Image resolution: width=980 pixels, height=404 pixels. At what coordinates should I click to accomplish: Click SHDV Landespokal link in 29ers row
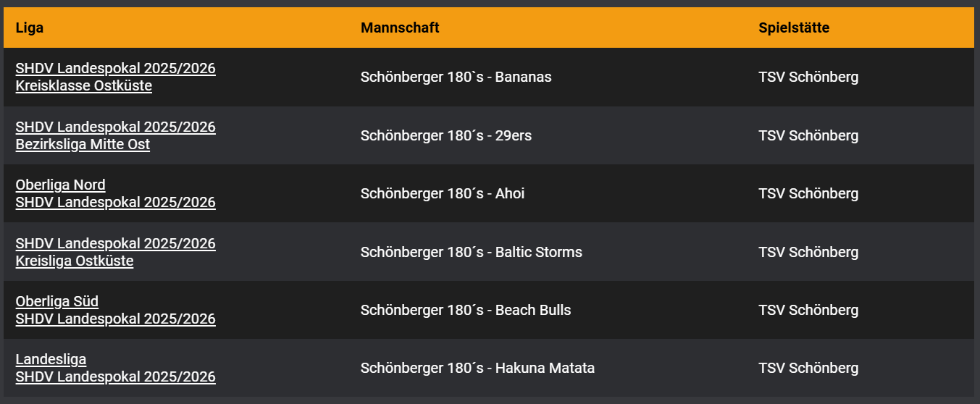tap(115, 127)
